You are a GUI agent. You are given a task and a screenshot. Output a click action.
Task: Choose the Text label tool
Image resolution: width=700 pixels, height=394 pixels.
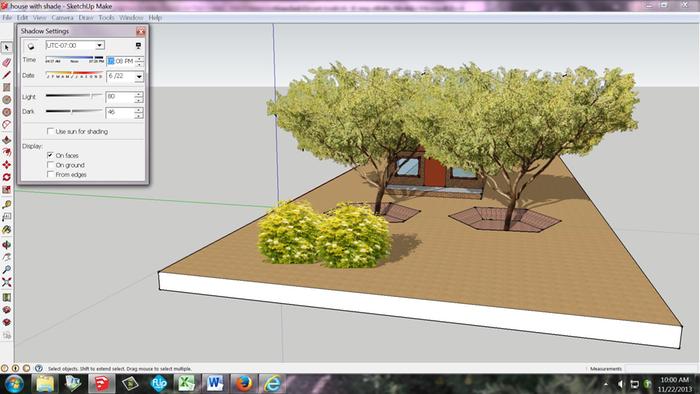[x=6, y=217]
